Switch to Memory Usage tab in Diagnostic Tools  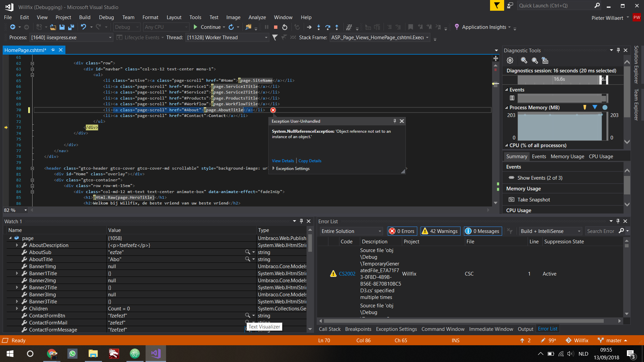(x=567, y=157)
